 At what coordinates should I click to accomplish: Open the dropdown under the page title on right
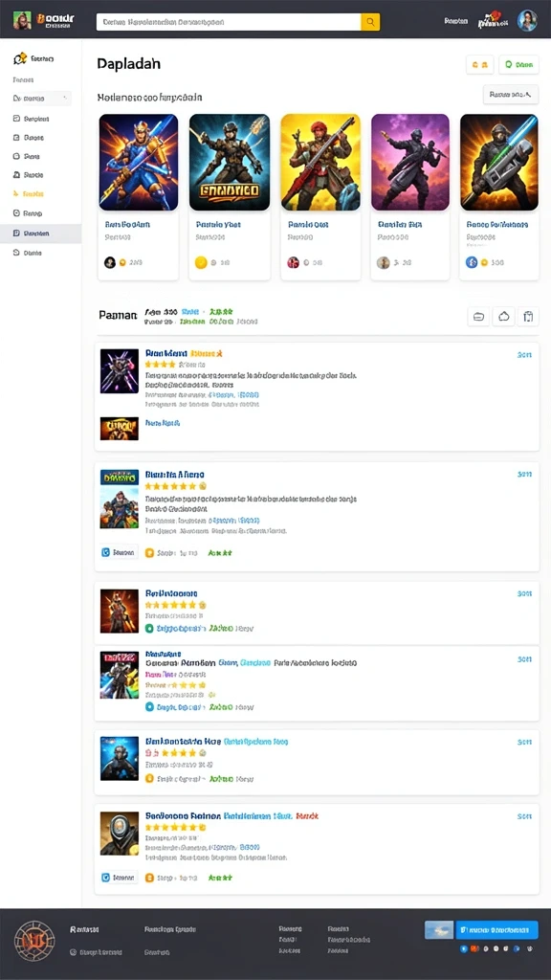click(x=511, y=95)
